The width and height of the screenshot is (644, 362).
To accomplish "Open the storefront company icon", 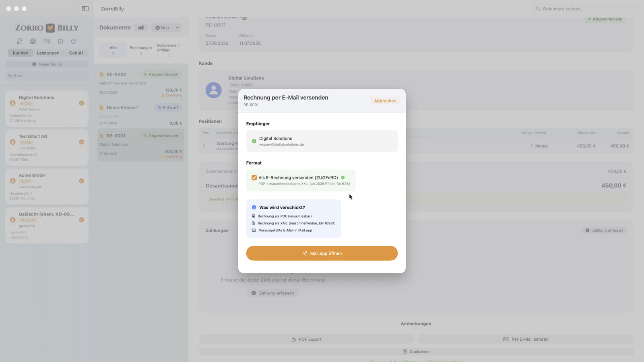I will pyautogui.click(x=33, y=41).
